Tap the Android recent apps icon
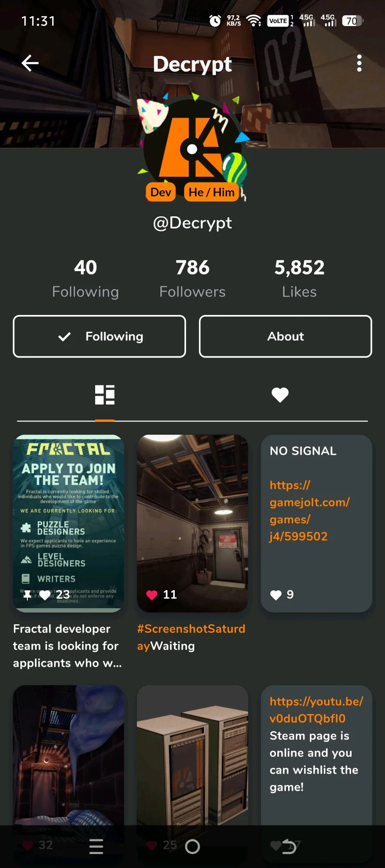385x868 pixels. pos(96,846)
